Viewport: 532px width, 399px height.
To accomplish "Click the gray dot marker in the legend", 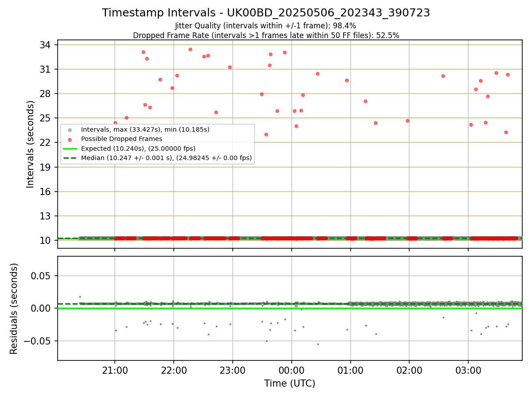I will (x=69, y=130).
